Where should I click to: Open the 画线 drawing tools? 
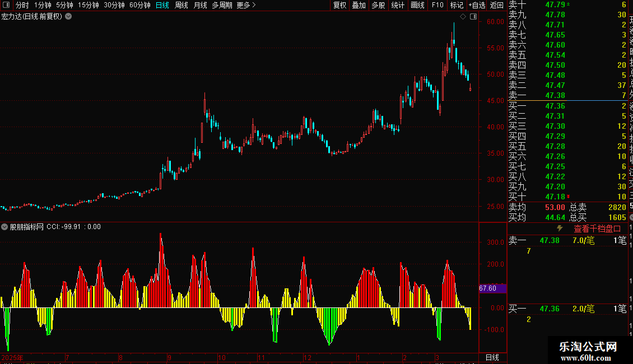(417, 5)
